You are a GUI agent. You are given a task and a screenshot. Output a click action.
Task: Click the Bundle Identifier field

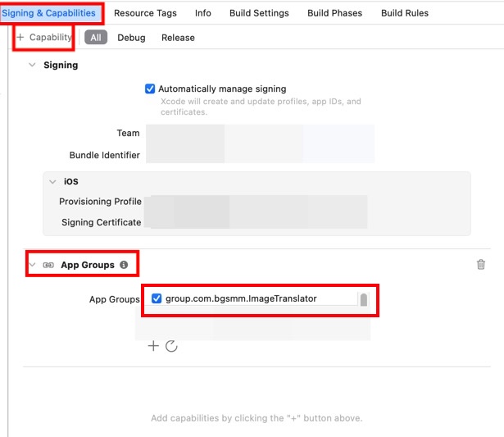[259, 155]
